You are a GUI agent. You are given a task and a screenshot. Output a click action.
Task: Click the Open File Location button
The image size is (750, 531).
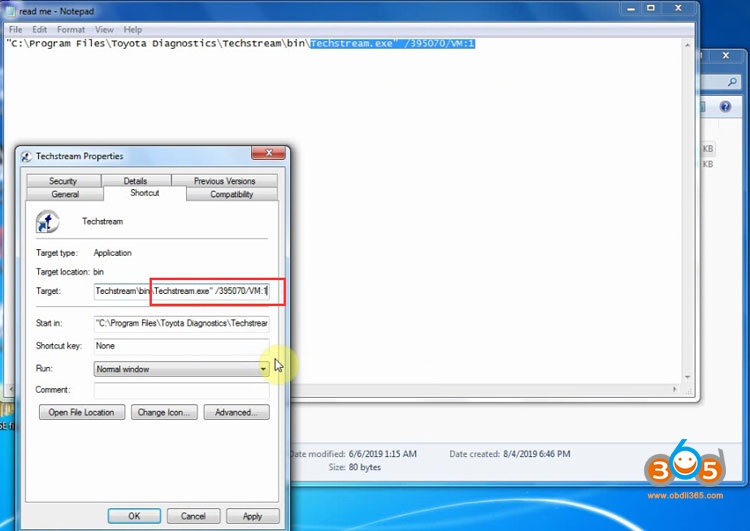[81, 412]
